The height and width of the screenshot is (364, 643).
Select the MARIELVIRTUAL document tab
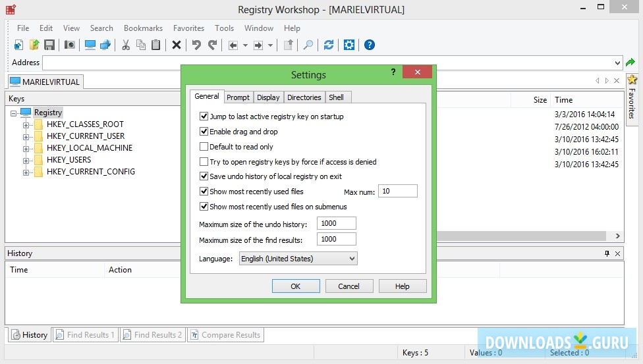coord(45,82)
